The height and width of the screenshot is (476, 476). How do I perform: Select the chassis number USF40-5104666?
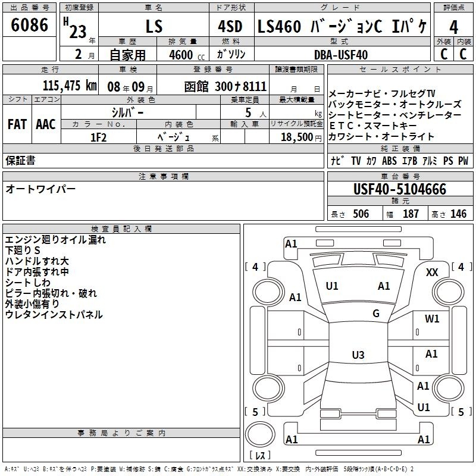[x=400, y=189]
